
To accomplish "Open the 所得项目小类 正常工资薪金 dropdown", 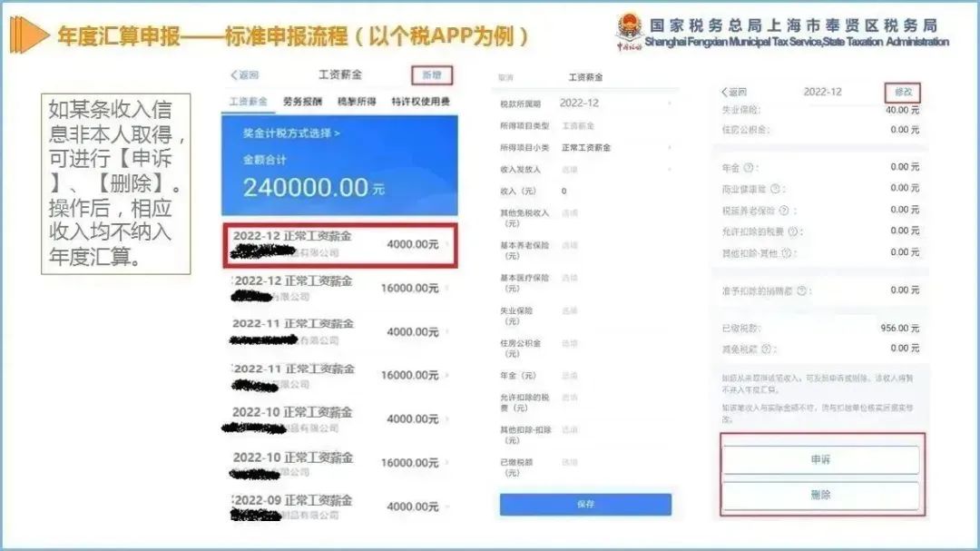I will (585, 148).
